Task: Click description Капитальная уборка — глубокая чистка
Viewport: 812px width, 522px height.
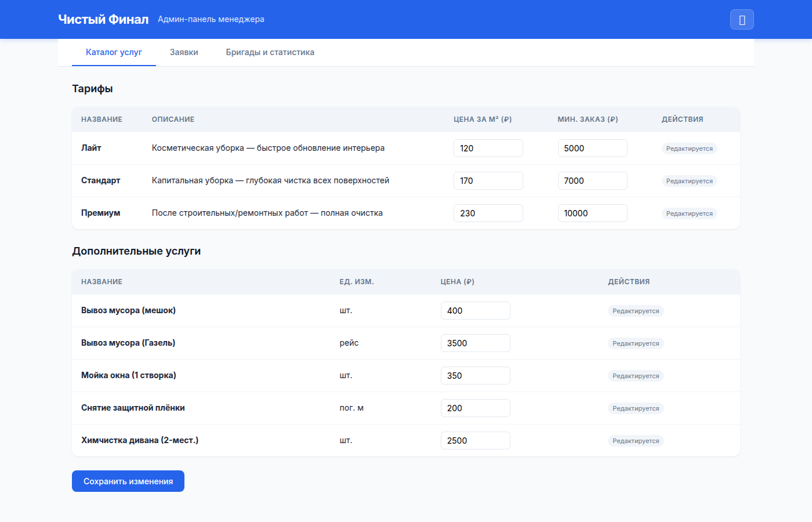Action: point(270,180)
